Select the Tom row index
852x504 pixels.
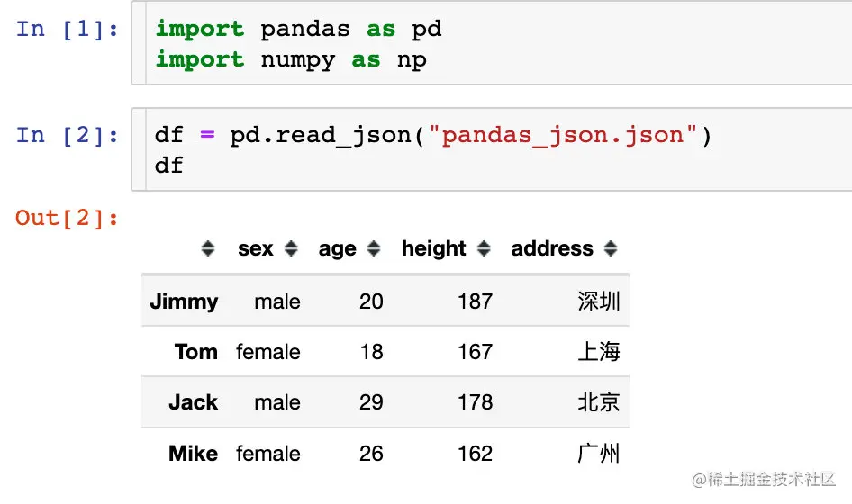[196, 352]
